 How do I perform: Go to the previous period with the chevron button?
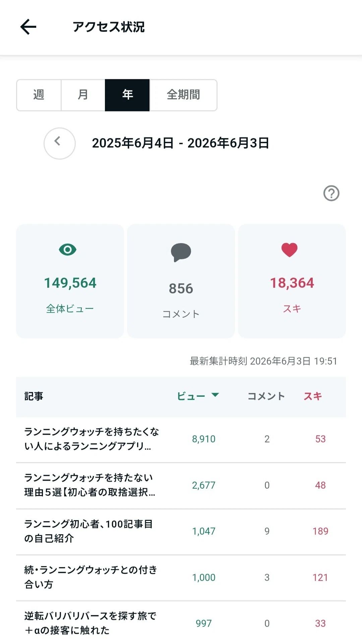click(60, 143)
